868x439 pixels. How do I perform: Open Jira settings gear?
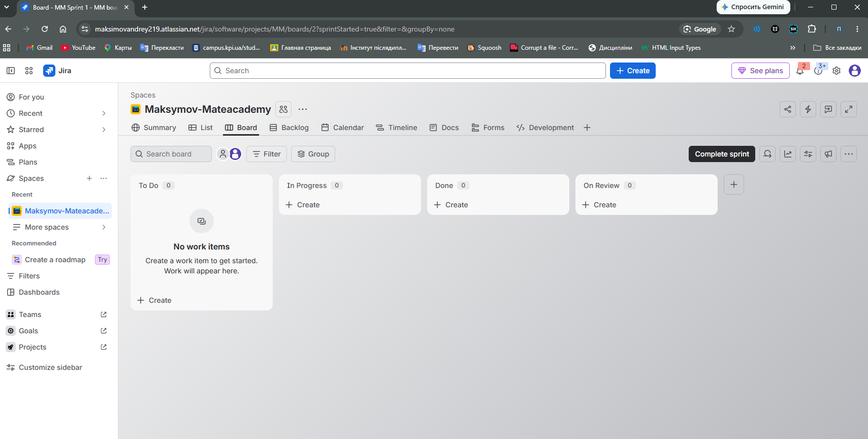tap(837, 71)
